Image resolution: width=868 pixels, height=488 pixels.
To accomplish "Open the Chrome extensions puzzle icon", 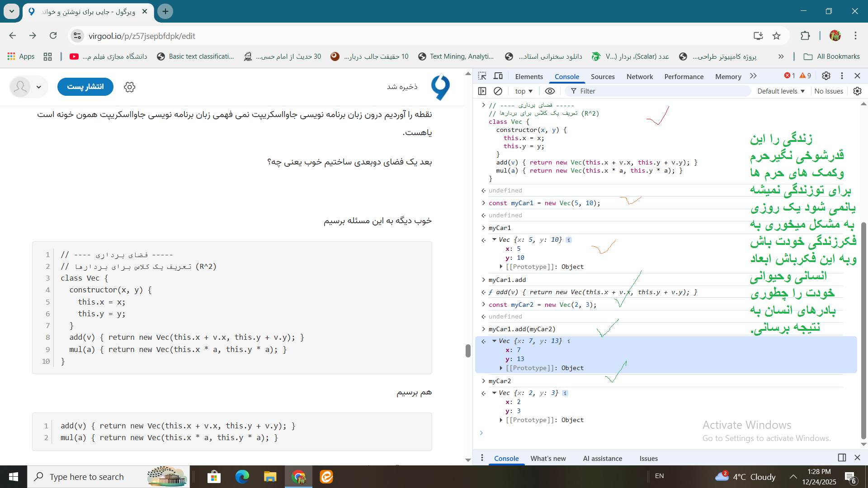I will [805, 36].
